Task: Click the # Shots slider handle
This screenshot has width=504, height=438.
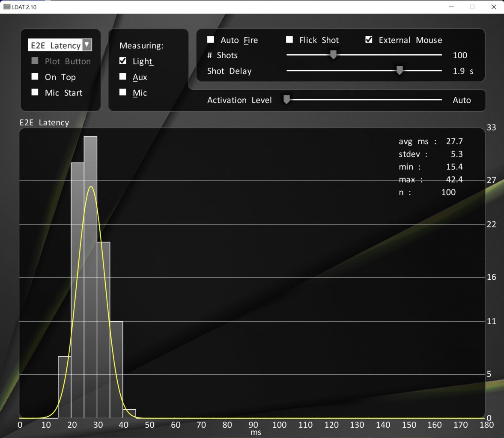Action: coord(333,55)
